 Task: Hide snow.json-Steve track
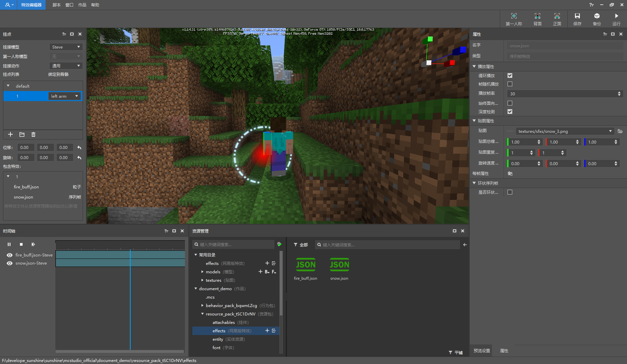9,263
